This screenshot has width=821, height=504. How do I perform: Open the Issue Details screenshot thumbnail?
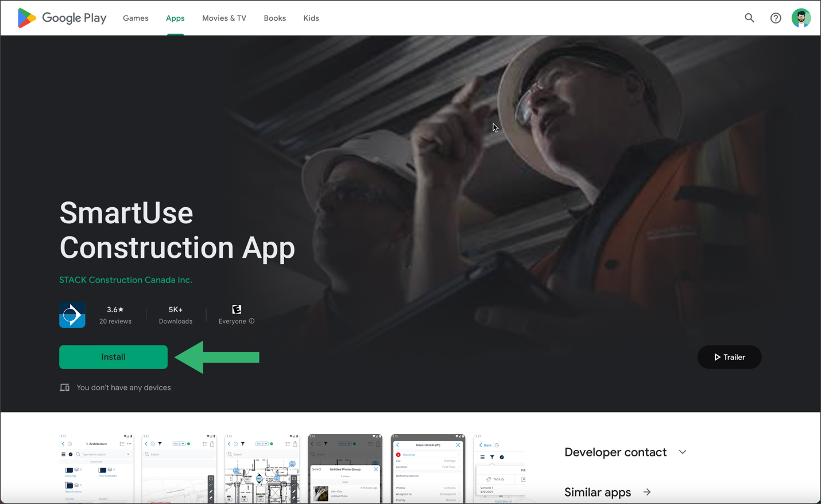[428, 469]
